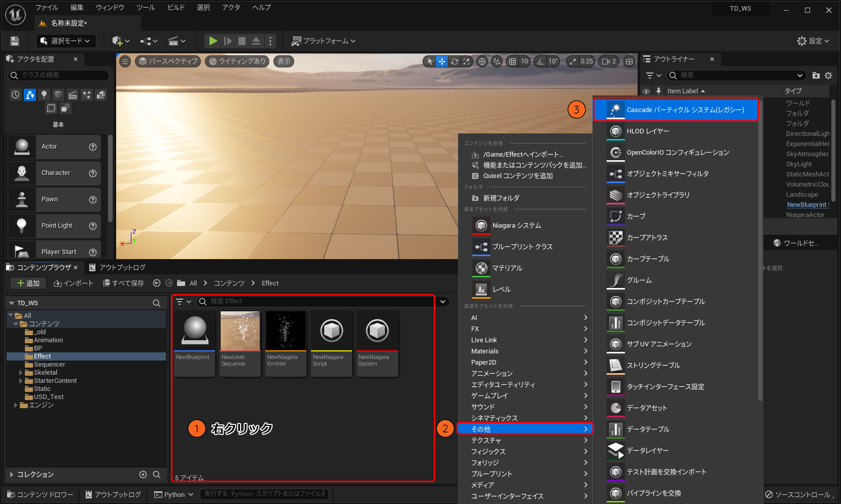
Task: Toggle grid snapping in viewport toolbar
Action: (513, 61)
